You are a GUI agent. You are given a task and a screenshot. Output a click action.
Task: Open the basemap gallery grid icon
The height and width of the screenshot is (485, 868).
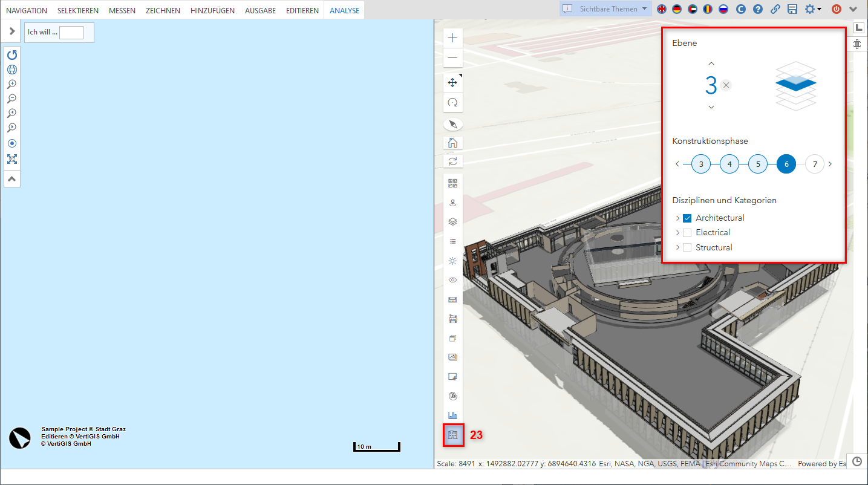(452, 183)
